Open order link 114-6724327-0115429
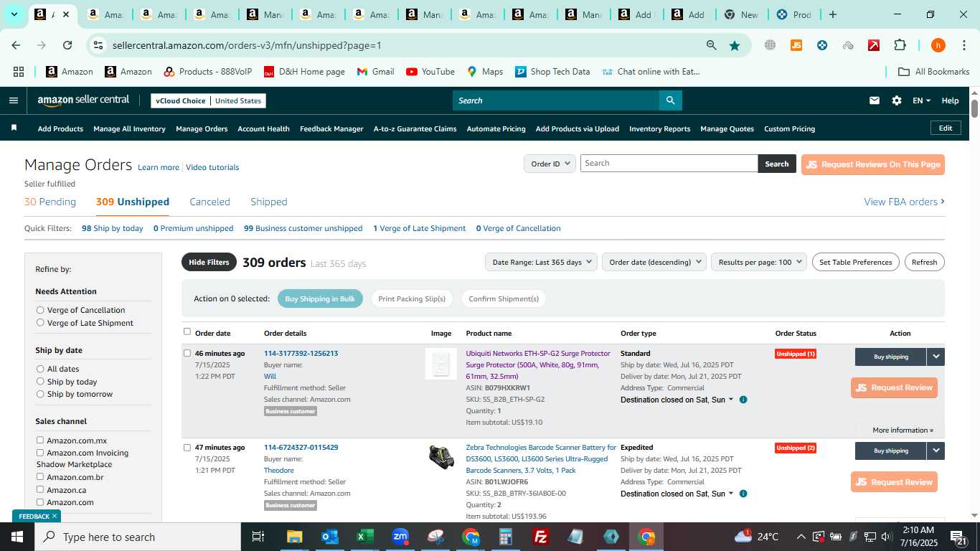The height and width of the screenshot is (551, 980). (x=301, y=447)
